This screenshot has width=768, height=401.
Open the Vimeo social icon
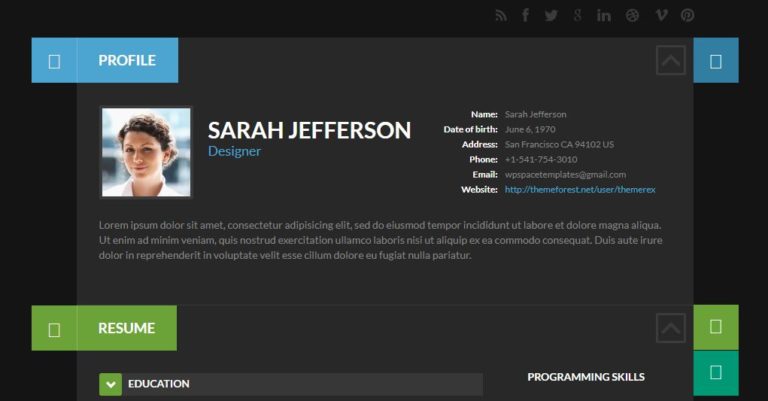tap(661, 16)
